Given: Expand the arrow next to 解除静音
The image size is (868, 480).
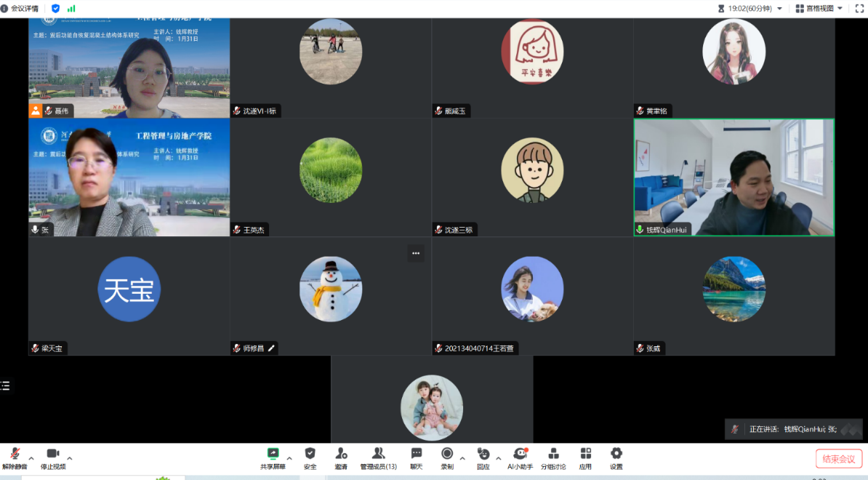Looking at the screenshot, I should 31,458.
